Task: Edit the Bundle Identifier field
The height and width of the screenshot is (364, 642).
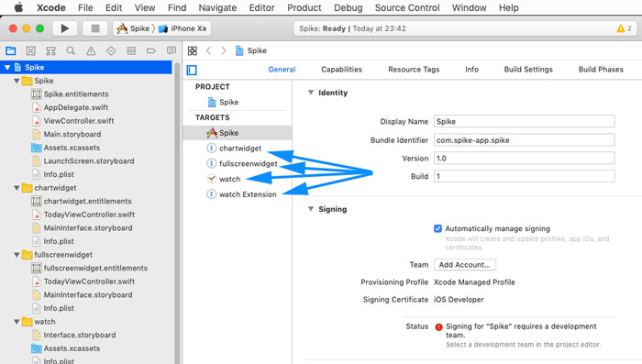Action: pyautogui.click(x=524, y=140)
